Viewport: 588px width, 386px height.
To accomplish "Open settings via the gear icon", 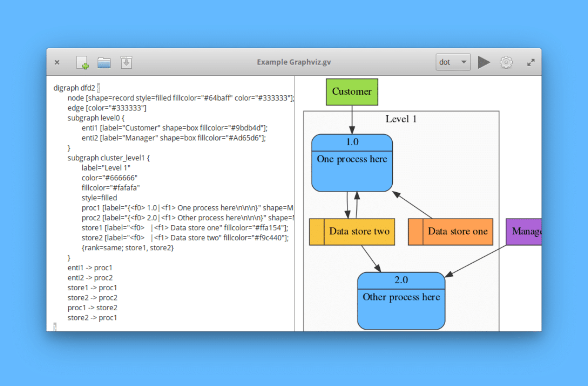I will click(x=506, y=62).
